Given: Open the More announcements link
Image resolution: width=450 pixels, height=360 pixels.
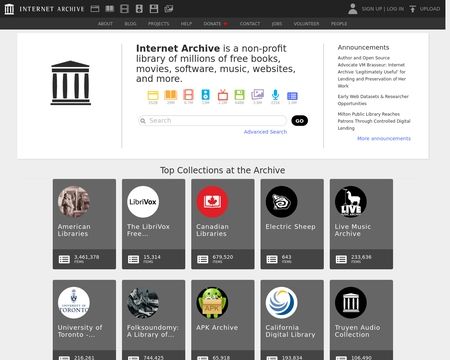Looking at the screenshot, I should pos(384,138).
